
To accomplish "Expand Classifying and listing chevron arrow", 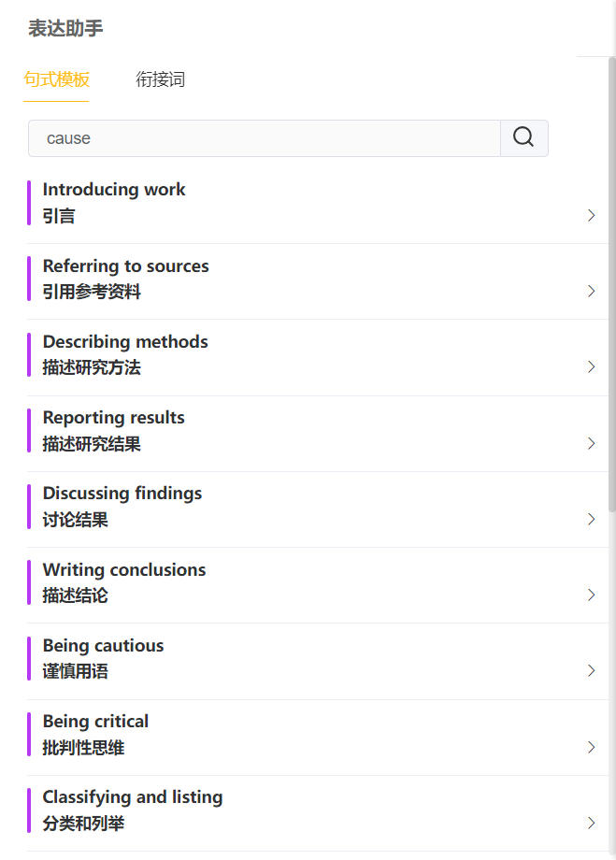I will pos(591,823).
